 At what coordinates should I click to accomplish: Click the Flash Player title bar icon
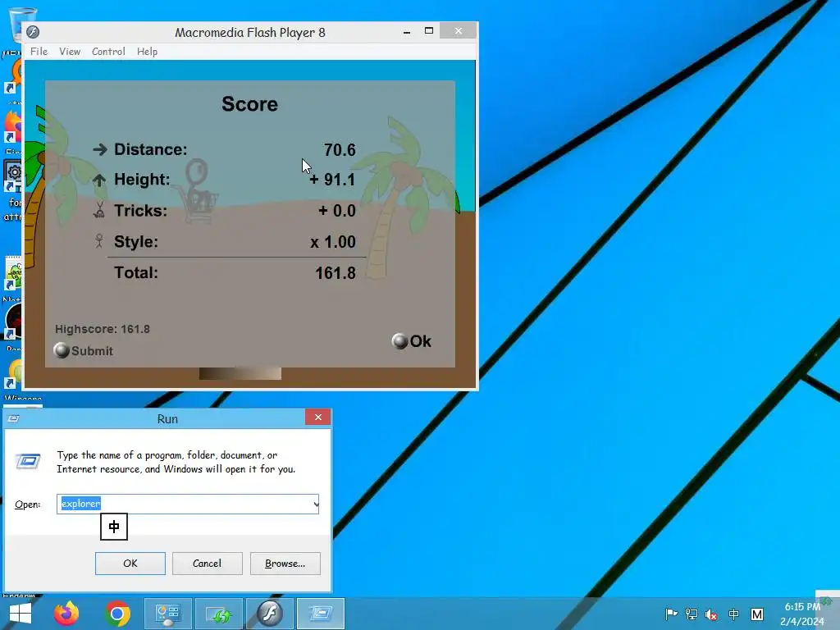pyautogui.click(x=33, y=32)
